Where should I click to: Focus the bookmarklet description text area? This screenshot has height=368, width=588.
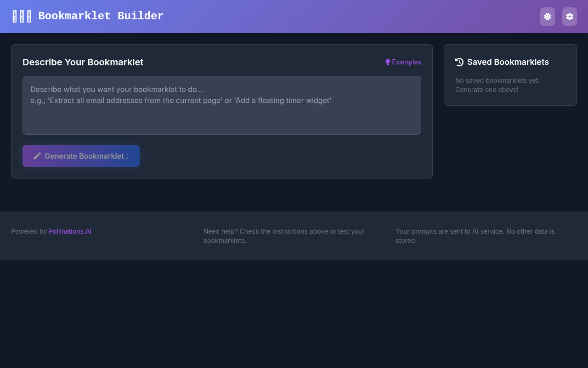(221, 105)
